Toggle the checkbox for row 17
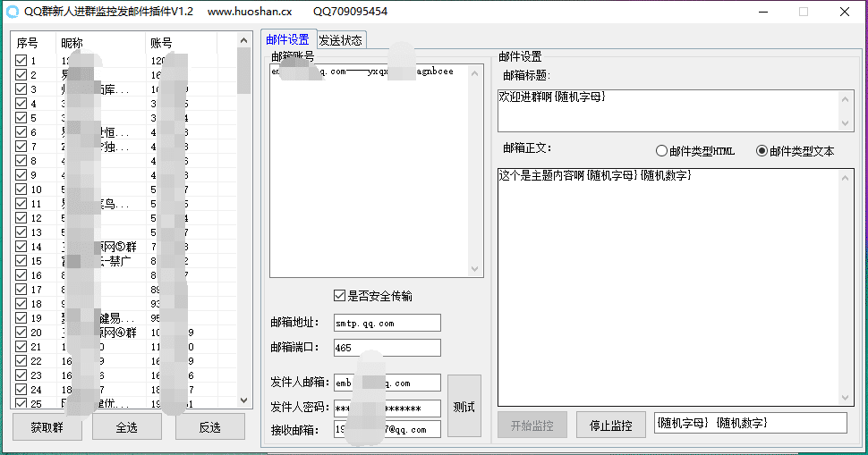The height and width of the screenshot is (455, 868). coord(21,289)
